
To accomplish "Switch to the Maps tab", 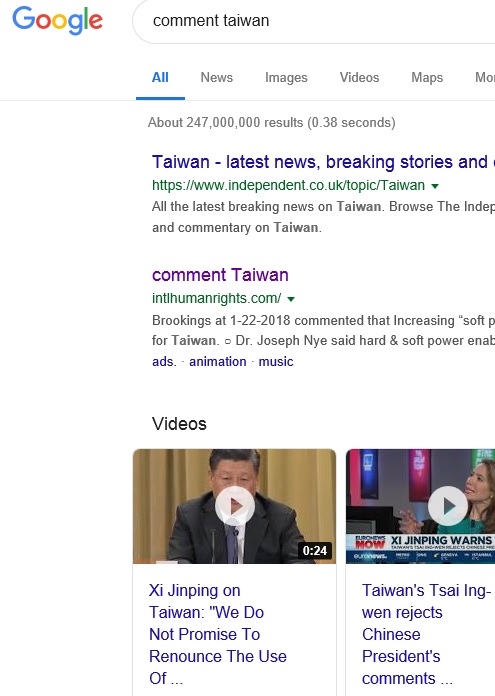I will [427, 77].
